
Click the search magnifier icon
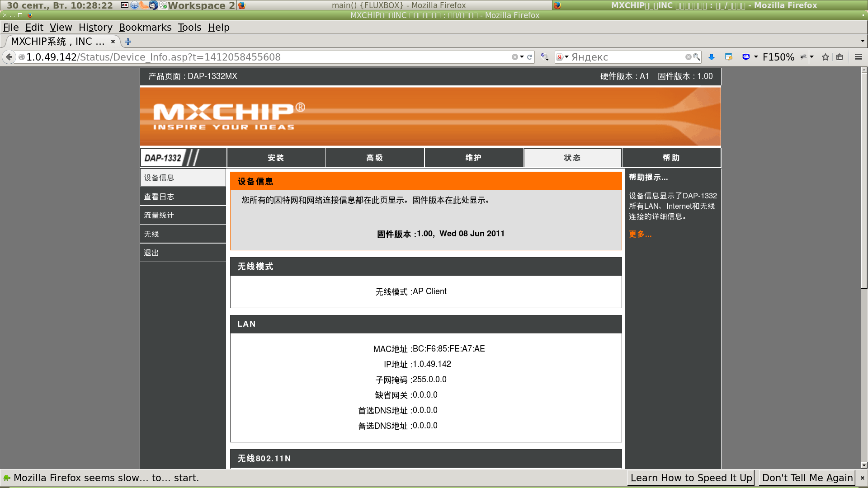(697, 57)
